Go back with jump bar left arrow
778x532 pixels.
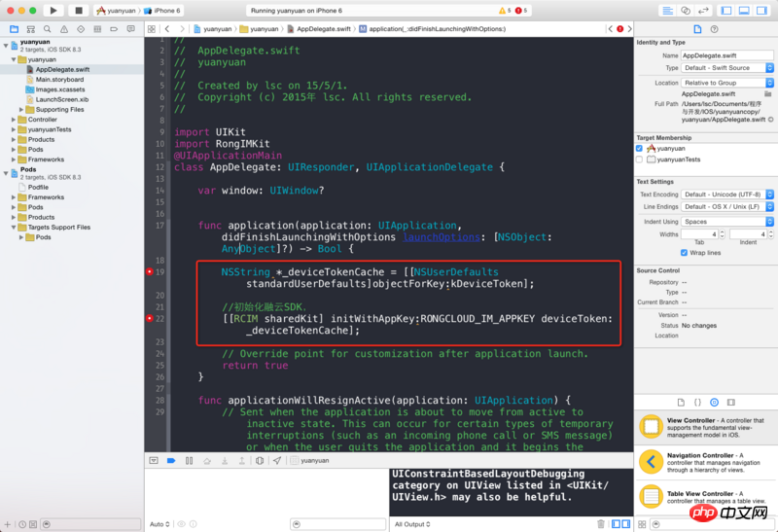coord(167,29)
